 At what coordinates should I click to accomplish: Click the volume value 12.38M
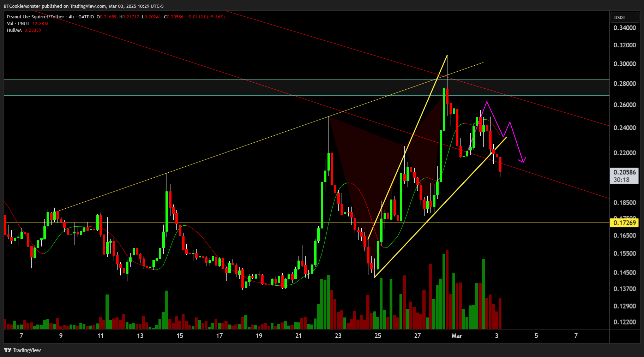coord(40,23)
